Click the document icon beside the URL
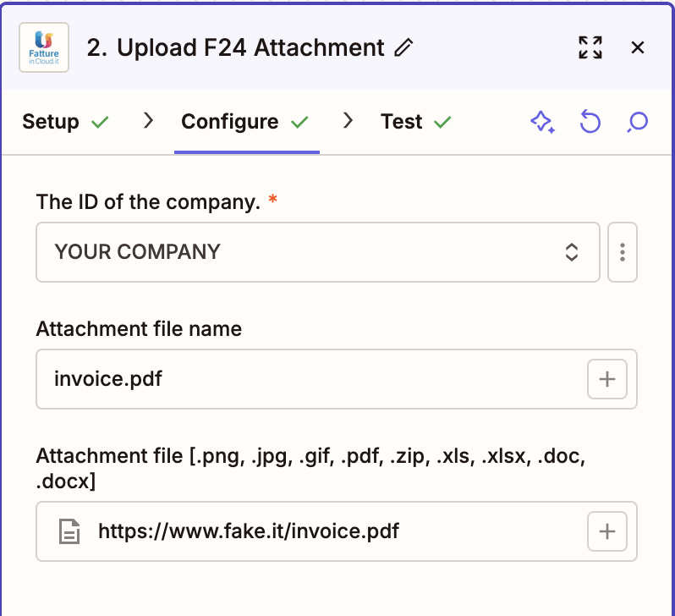Image resolution: width=675 pixels, height=616 pixels. point(69,531)
